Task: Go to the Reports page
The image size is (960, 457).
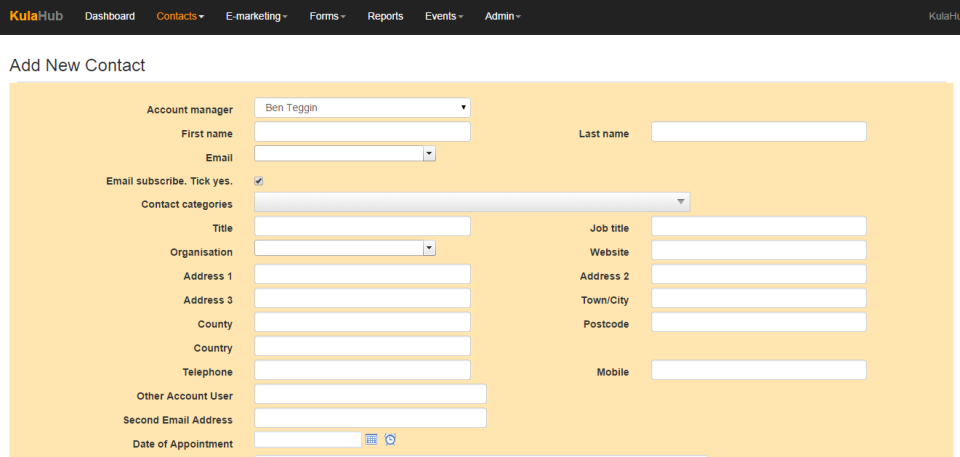Action: click(385, 17)
